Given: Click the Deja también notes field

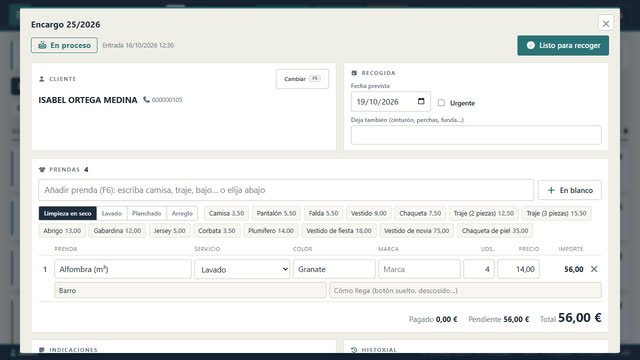Looking at the screenshot, I should (x=476, y=135).
